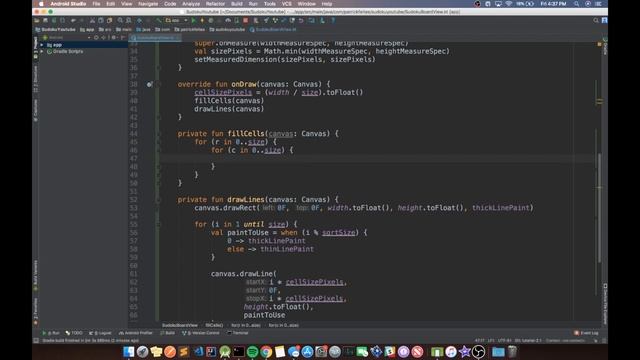640x360 pixels.
Task: Click the Copy icon in toolbar
Action: click(x=101, y=20)
